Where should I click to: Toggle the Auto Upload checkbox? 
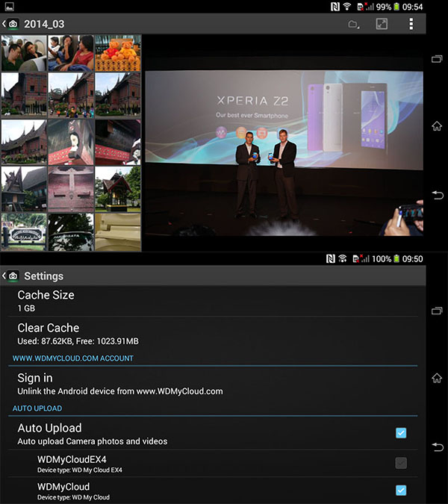point(401,433)
